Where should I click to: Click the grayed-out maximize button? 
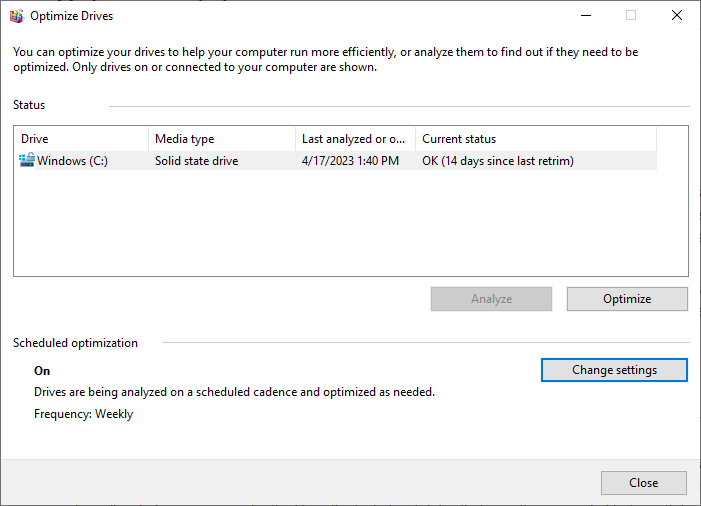631,16
